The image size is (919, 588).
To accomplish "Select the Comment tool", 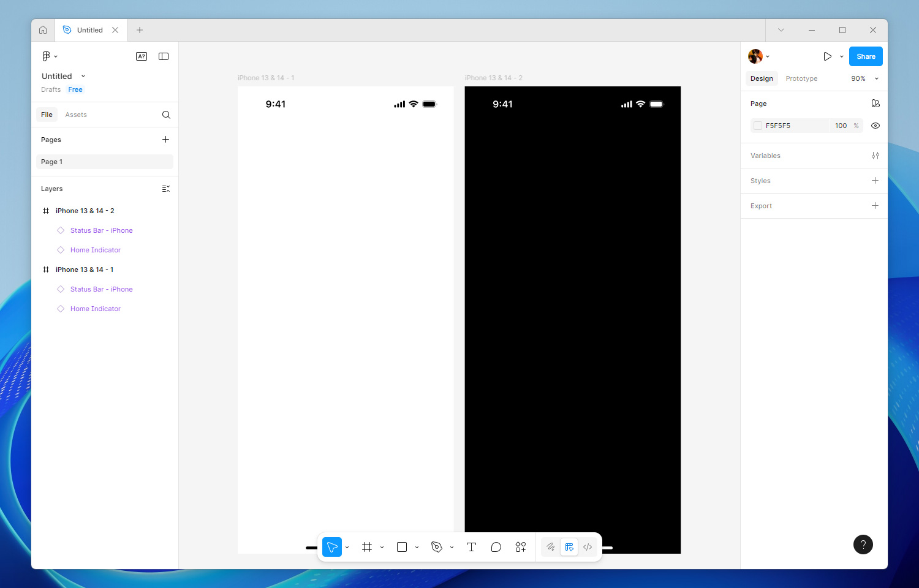I will coord(496,547).
